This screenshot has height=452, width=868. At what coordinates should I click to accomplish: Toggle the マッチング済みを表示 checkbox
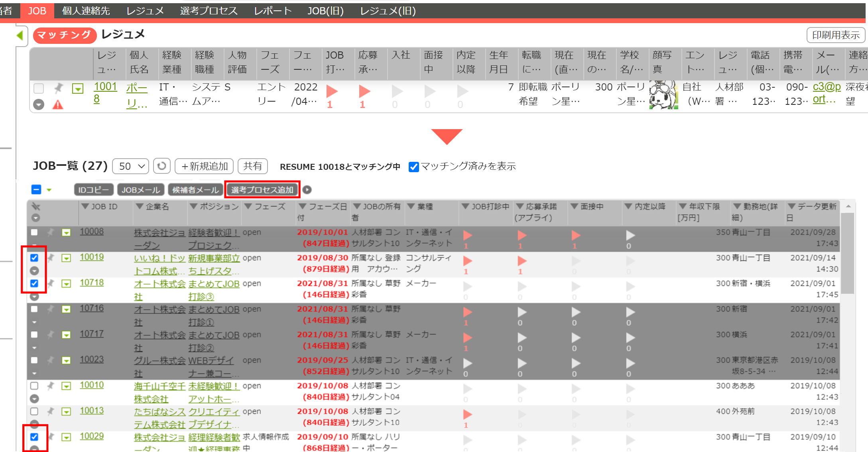(414, 167)
